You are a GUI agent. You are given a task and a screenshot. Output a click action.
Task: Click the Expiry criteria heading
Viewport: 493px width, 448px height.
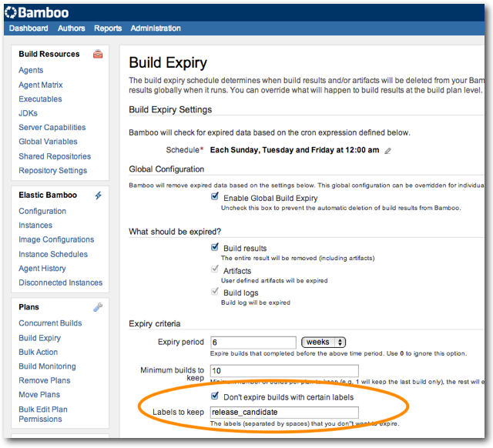coord(155,323)
